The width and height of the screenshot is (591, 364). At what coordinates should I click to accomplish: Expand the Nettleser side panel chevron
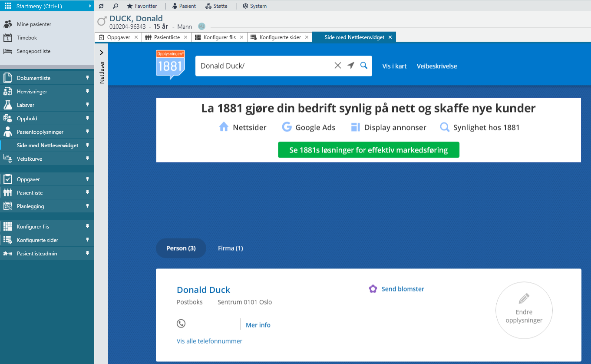click(x=102, y=53)
